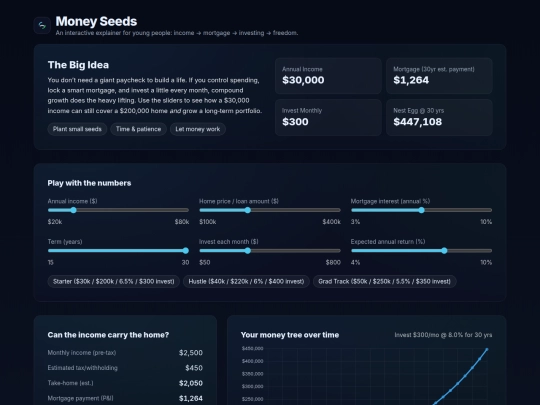
Task: Click the Annual income slider thumb
Action: tap(73, 210)
